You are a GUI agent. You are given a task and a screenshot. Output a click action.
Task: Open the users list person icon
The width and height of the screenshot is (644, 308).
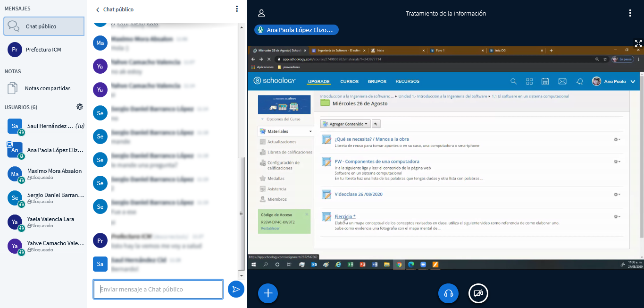pos(261,13)
